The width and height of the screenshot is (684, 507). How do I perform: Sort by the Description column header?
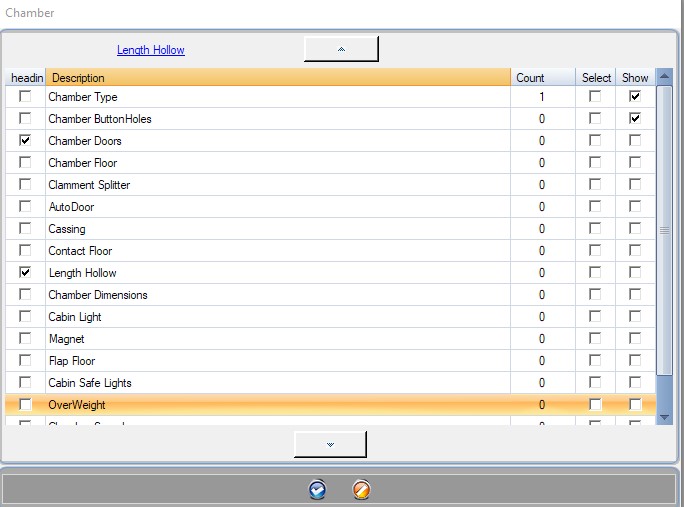pos(278,77)
